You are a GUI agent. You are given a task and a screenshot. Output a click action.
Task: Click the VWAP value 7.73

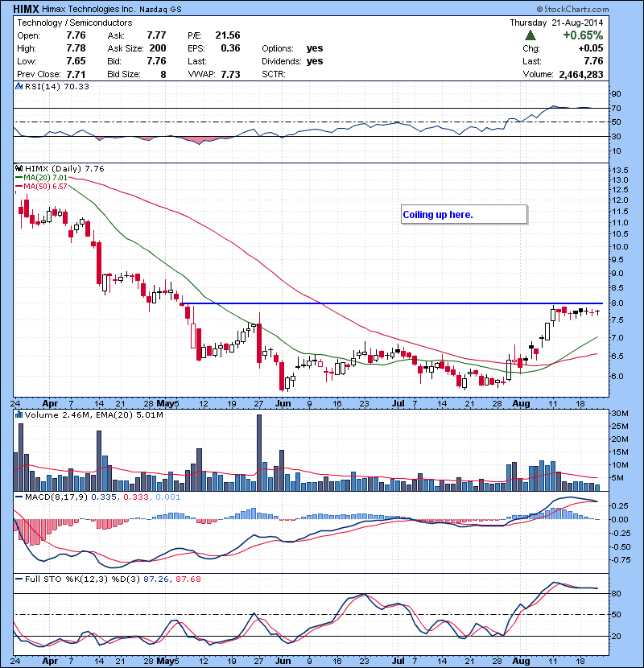[x=230, y=75]
